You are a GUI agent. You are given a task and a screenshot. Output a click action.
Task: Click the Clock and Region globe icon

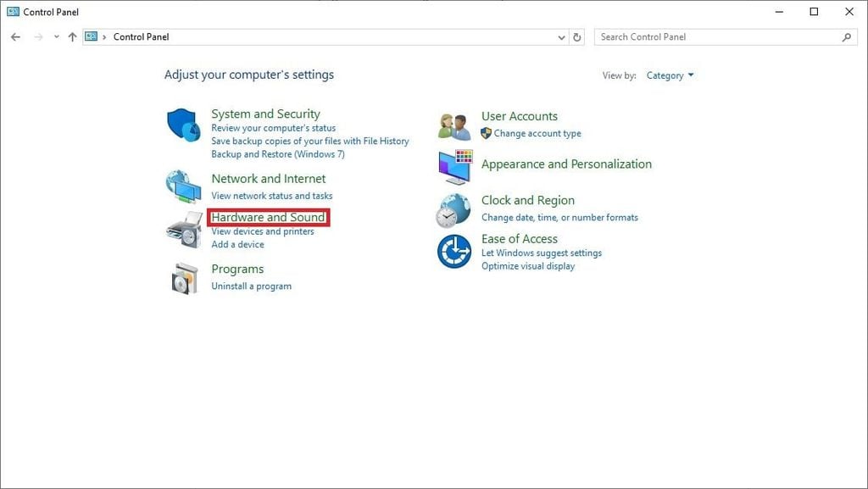pos(453,210)
